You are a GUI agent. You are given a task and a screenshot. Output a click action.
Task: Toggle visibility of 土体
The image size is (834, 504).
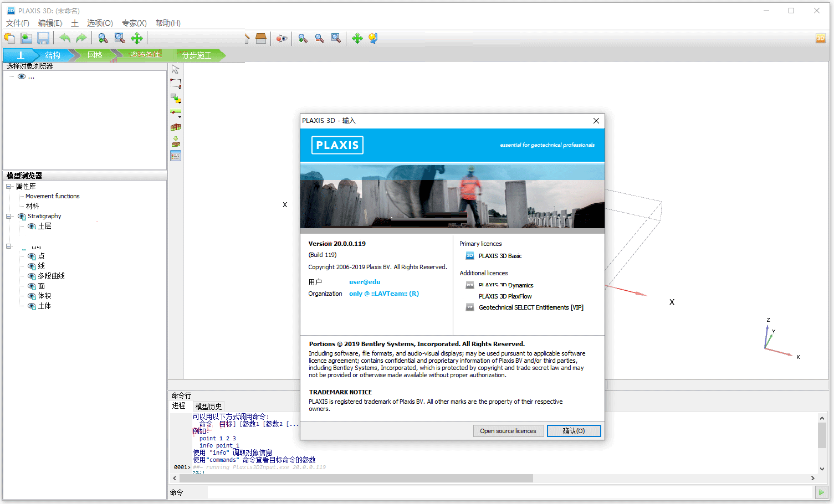pyautogui.click(x=32, y=306)
